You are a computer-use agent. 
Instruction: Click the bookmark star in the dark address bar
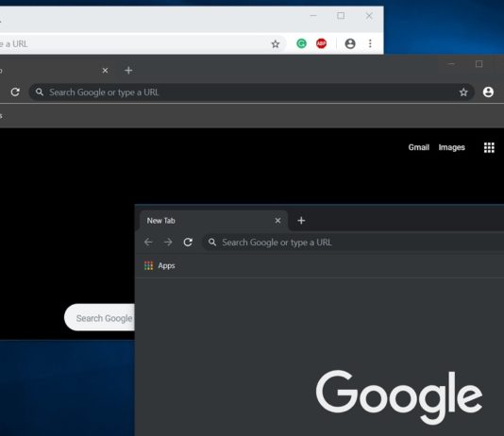coord(463,92)
